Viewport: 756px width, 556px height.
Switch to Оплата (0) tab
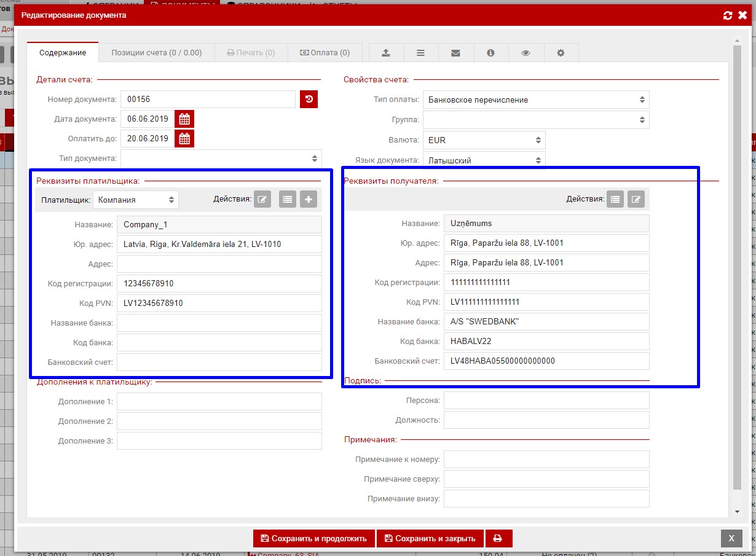coord(325,53)
